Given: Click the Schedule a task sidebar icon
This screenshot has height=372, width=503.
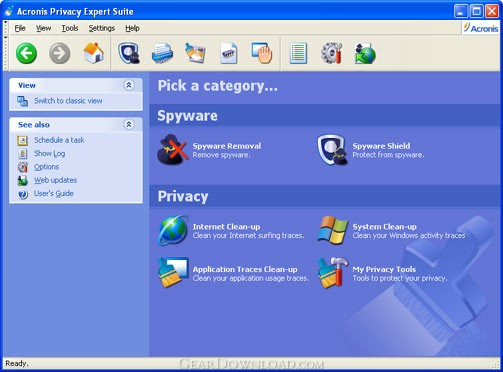Looking at the screenshot, I should 22,140.
